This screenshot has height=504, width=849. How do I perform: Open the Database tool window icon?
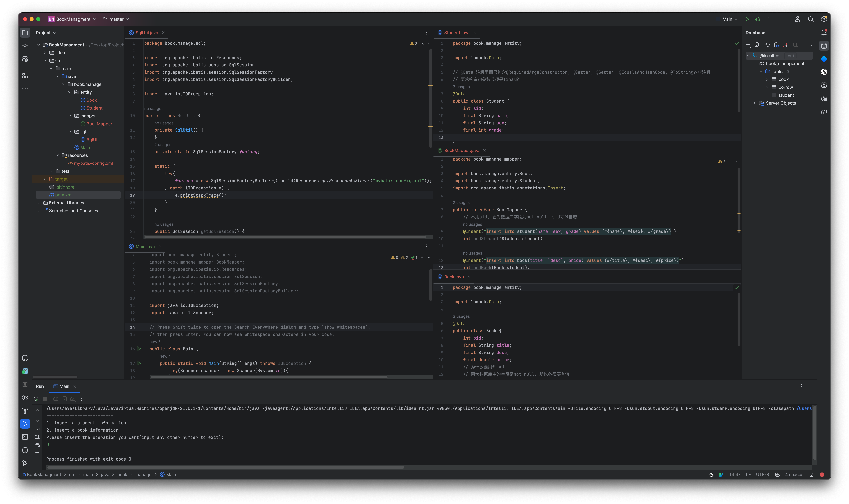click(824, 46)
